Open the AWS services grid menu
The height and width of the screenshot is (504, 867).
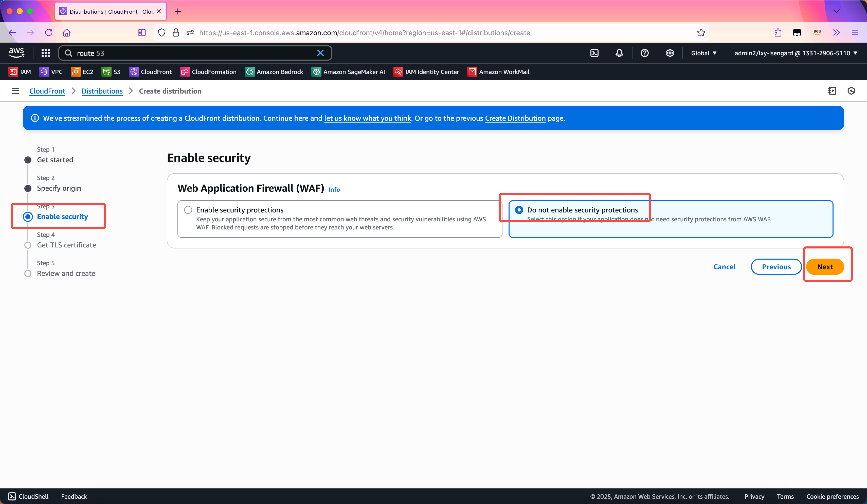(x=45, y=53)
